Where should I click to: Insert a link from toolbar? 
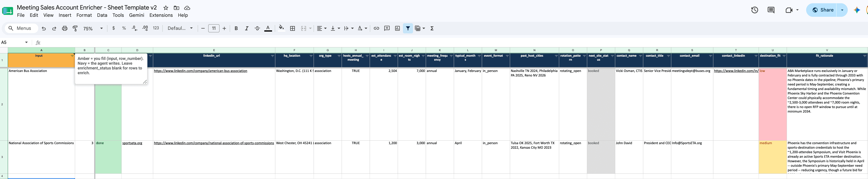(376, 28)
